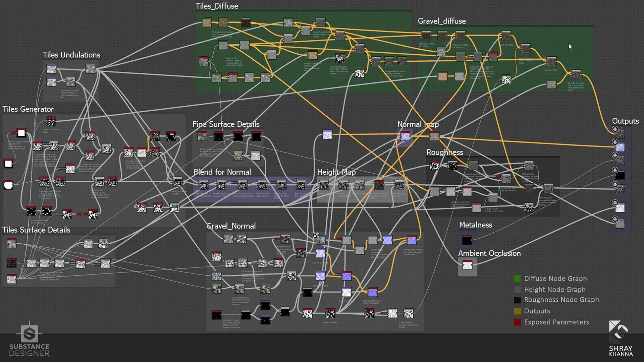This screenshot has width=644, height=362.
Task: Select the black node under Metalness
Action: coord(467,240)
